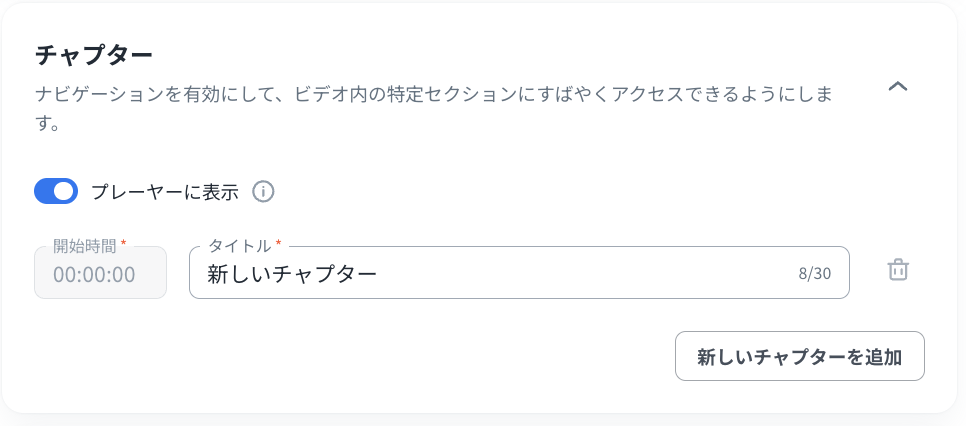Place the cursor in the 新しいチャプター title text
The width and height of the screenshot is (966, 426).
[291, 273]
